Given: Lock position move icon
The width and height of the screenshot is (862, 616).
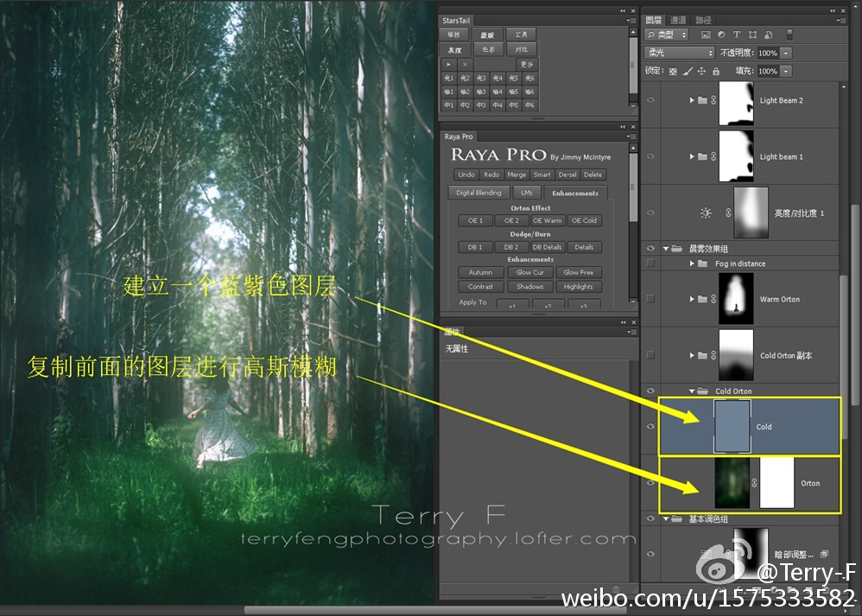Looking at the screenshot, I should [701, 71].
